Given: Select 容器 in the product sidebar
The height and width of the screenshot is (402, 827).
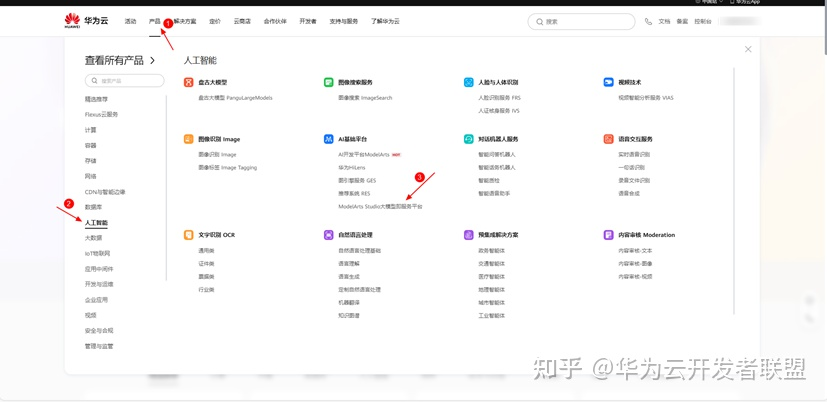Looking at the screenshot, I should (x=91, y=145).
